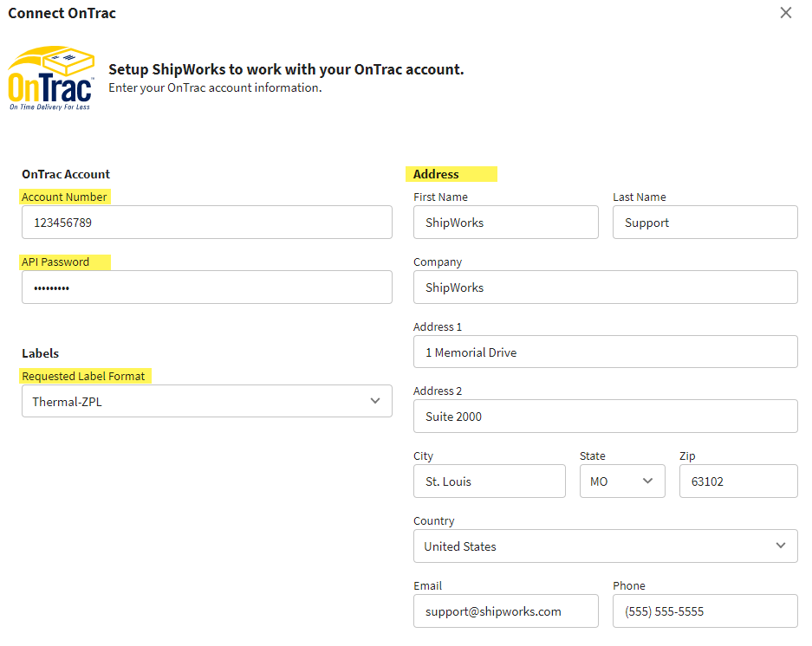Click the "Last Name" label

coord(640,197)
